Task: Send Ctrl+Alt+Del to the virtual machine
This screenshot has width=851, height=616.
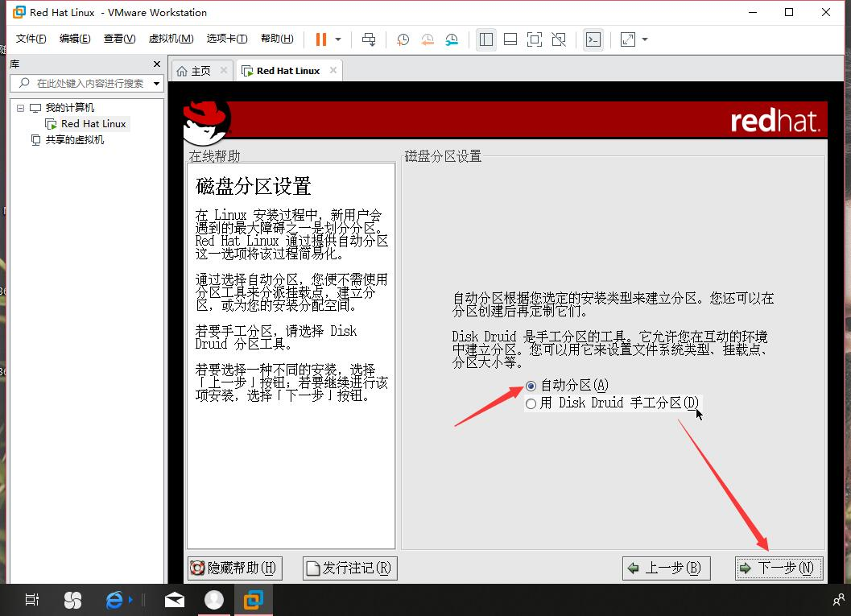Action: click(369, 39)
